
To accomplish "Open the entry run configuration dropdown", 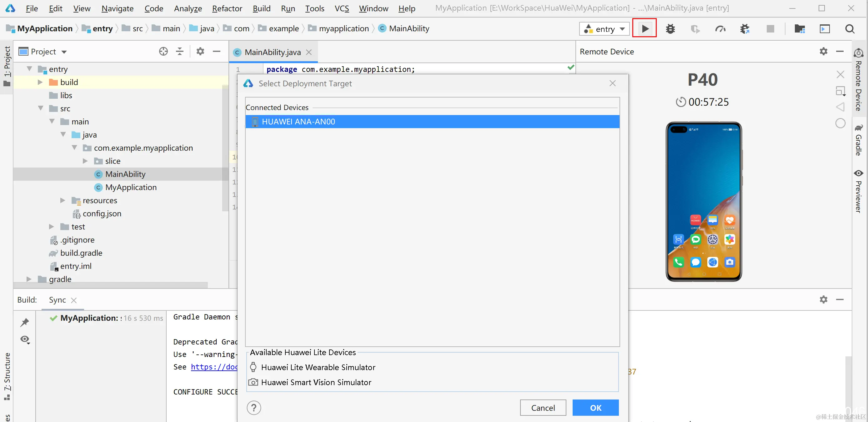I will tap(605, 29).
